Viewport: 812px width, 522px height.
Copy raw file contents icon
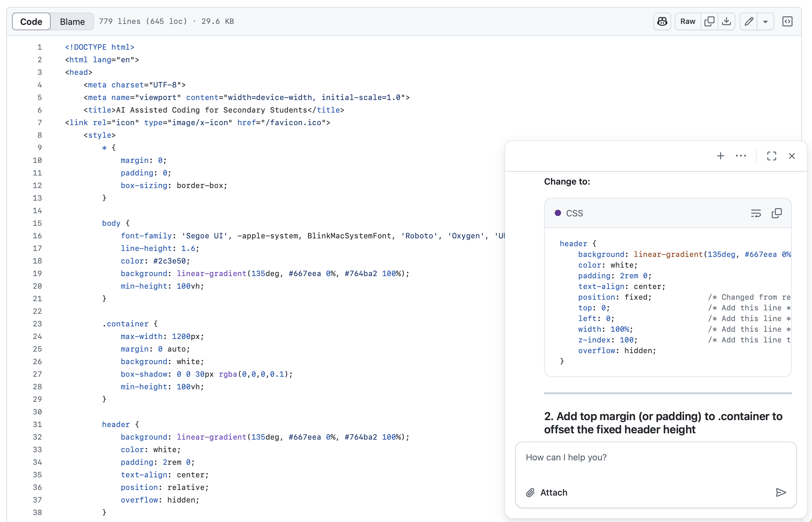point(709,21)
